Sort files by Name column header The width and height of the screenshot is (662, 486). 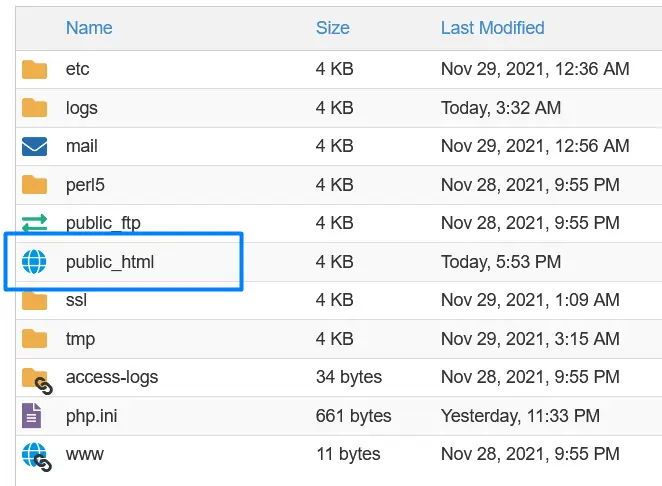[89, 28]
